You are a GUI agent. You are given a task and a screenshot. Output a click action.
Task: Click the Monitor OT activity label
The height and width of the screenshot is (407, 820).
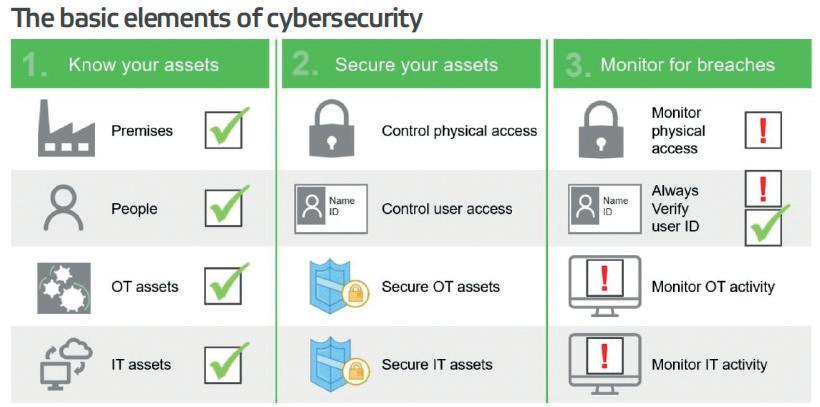(712, 287)
